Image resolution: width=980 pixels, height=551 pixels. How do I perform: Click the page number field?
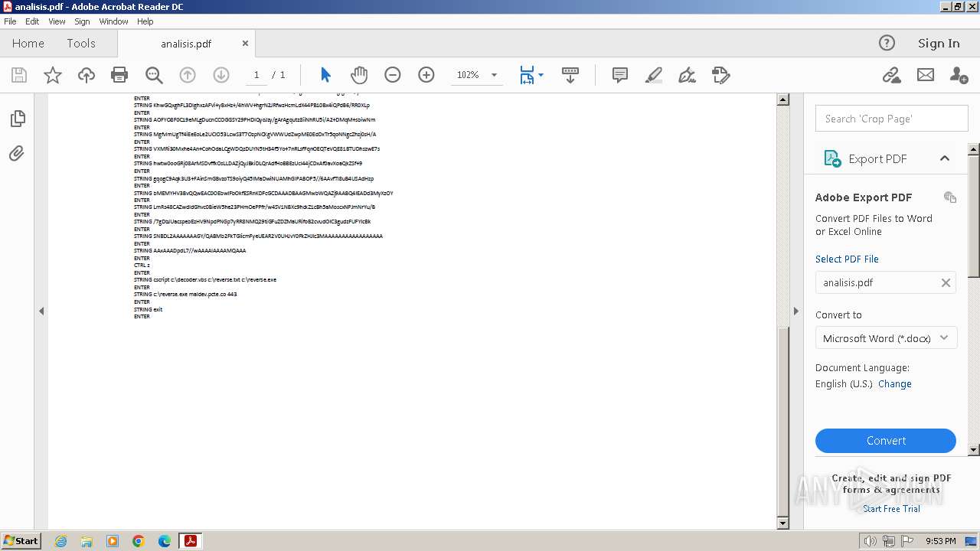click(x=256, y=75)
